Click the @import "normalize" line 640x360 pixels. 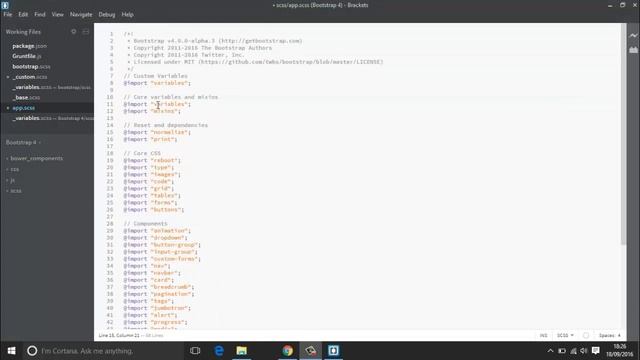tap(157, 132)
